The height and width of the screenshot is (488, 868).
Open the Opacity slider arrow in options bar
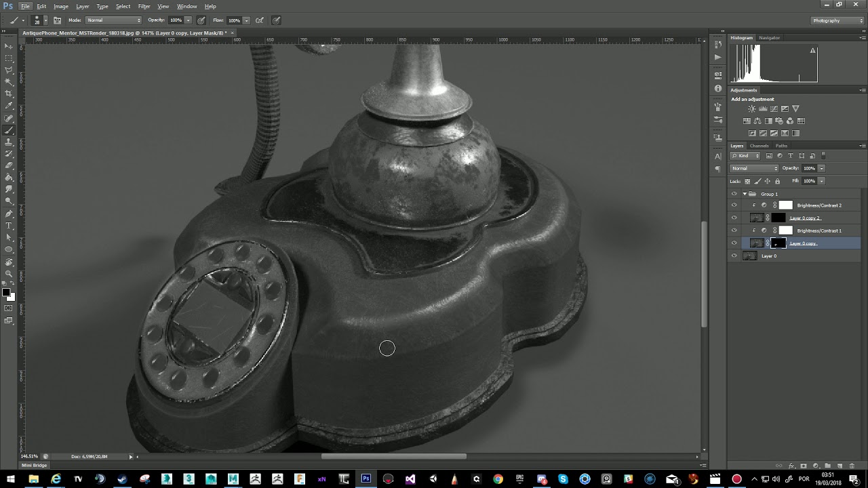tap(188, 20)
